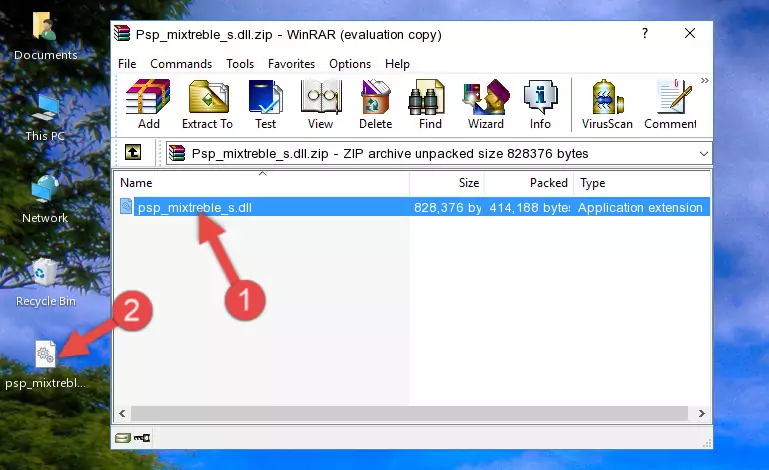Click the dll file icon in list
This screenshot has height=470, width=769.
(x=126, y=207)
